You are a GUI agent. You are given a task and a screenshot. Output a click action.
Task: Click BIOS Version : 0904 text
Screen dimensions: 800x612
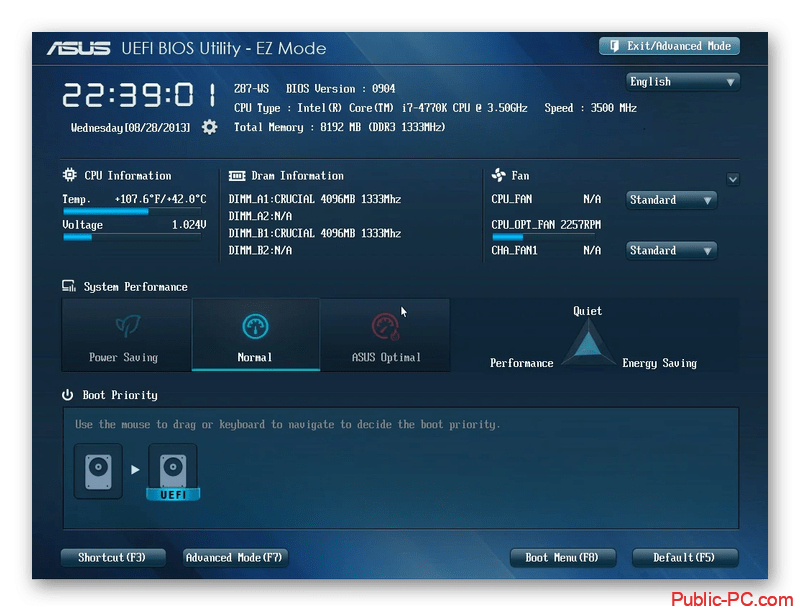click(340, 89)
